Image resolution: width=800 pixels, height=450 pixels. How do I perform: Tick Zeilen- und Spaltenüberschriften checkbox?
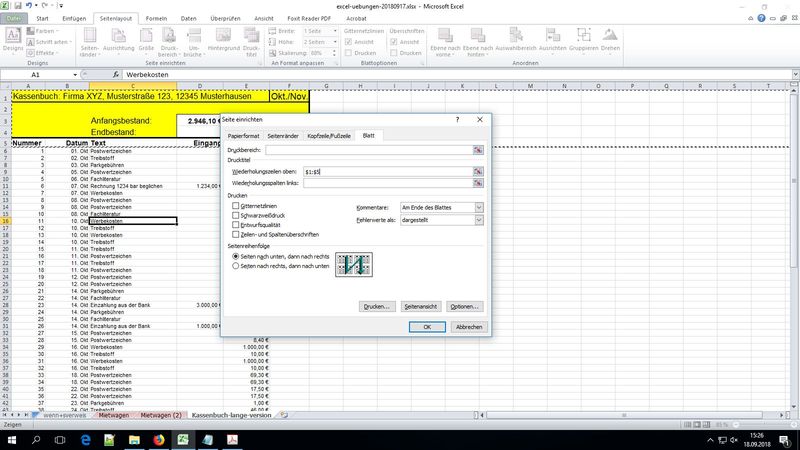tap(236, 234)
